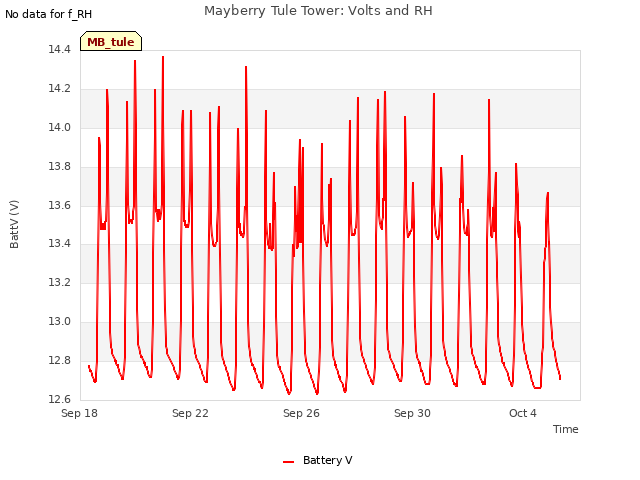640x480 pixels.
Task: Click the 13.6 y-axis value
Action: 60,205
